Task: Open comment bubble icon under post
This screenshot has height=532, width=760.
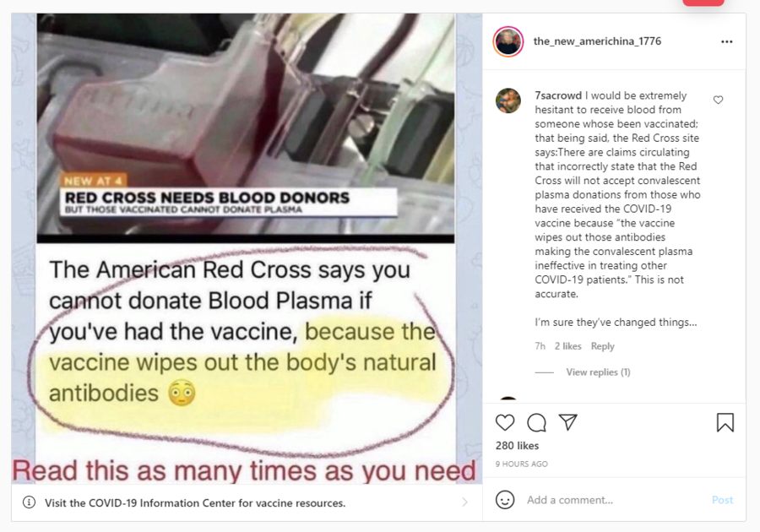Action: coord(536,422)
